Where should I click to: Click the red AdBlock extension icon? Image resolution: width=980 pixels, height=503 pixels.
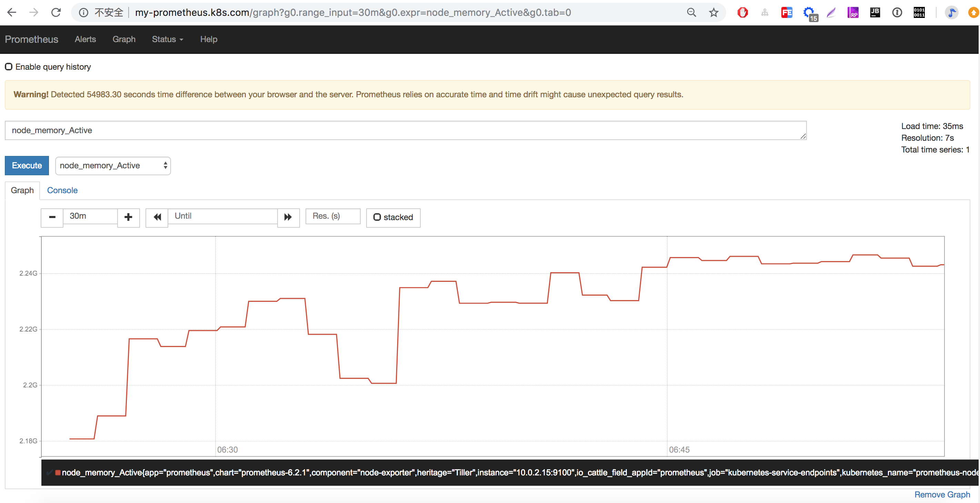click(x=742, y=12)
